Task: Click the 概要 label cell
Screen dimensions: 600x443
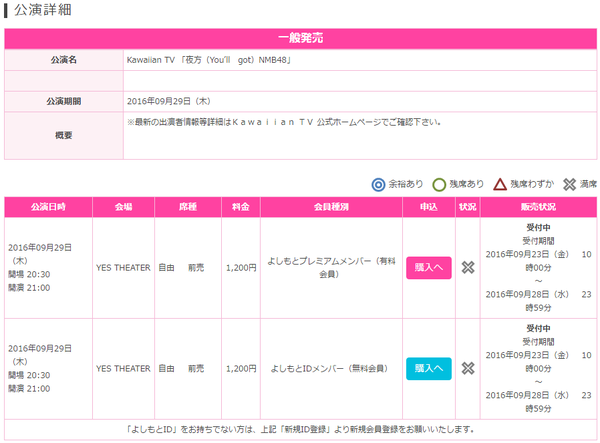Action: [64, 135]
